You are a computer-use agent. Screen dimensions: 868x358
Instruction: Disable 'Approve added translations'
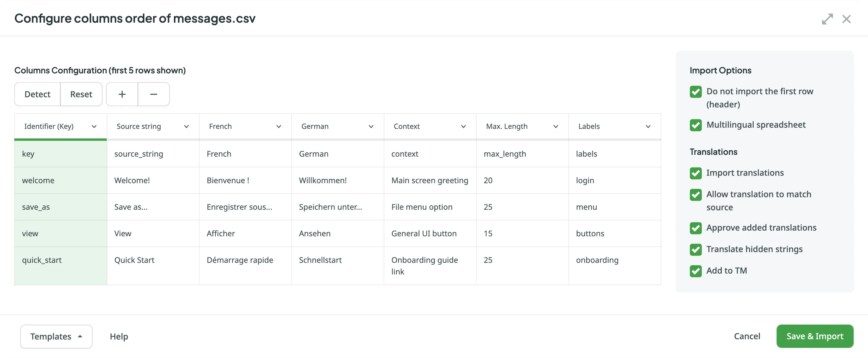coord(696,228)
